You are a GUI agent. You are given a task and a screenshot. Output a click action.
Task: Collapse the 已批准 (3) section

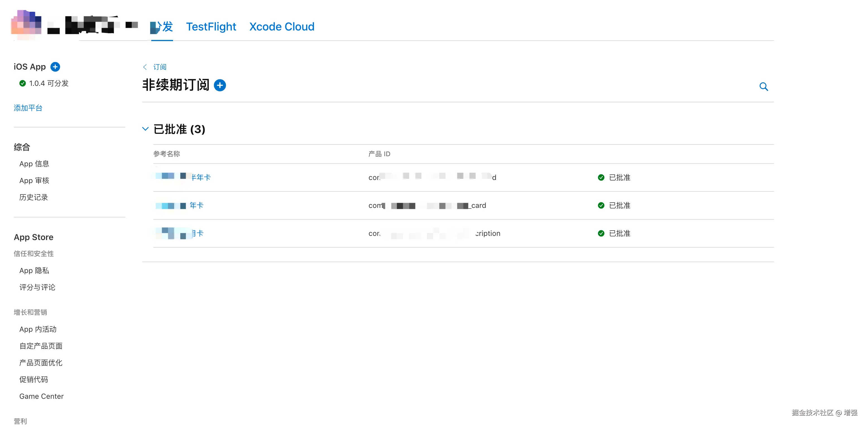tap(146, 129)
